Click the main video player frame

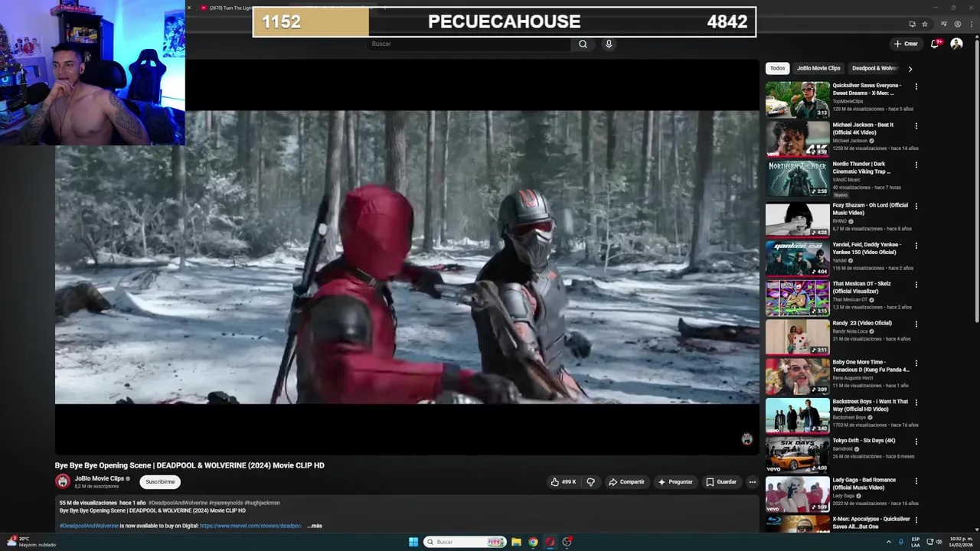(x=407, y=258)
